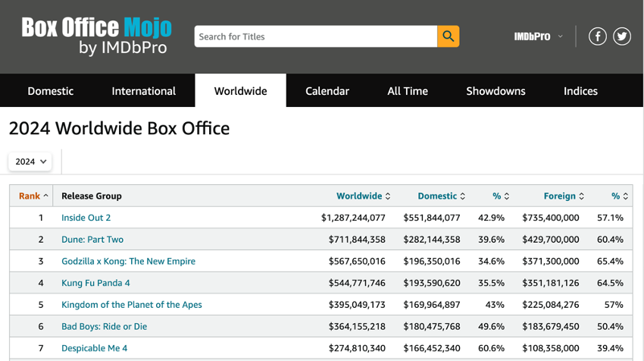Screen dimensions: 644x361
Task: Focus the Search for Titles field
Action: 316,36
